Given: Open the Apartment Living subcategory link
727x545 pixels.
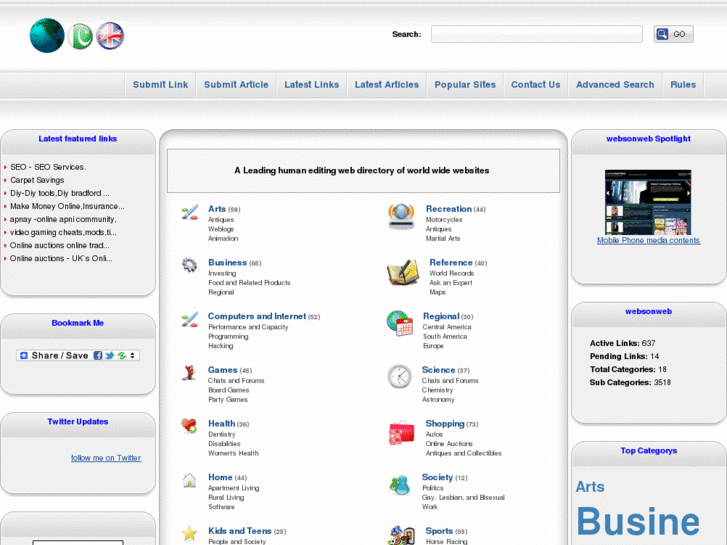Looking at the screenshot, I should click(x=234, y=488).
